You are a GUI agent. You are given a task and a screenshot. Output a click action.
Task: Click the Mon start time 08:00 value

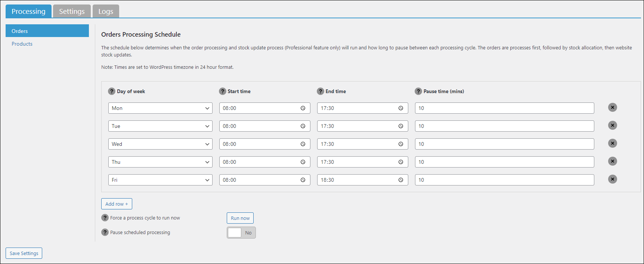[x=229, y=108]
